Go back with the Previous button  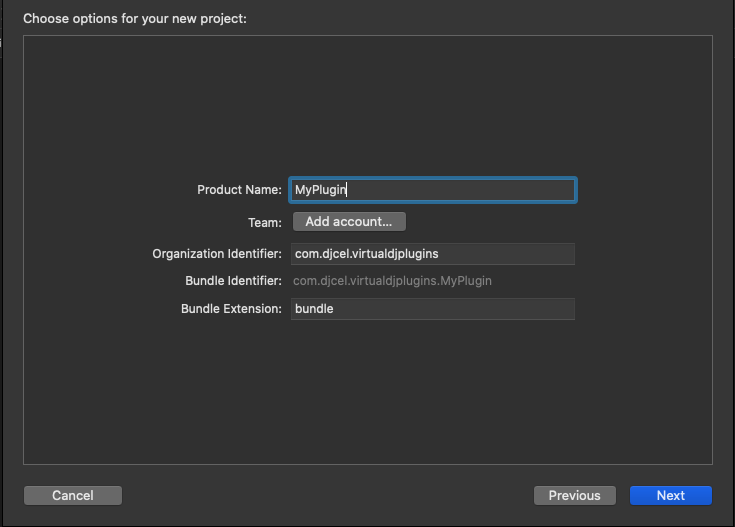(x=575, y=495)
